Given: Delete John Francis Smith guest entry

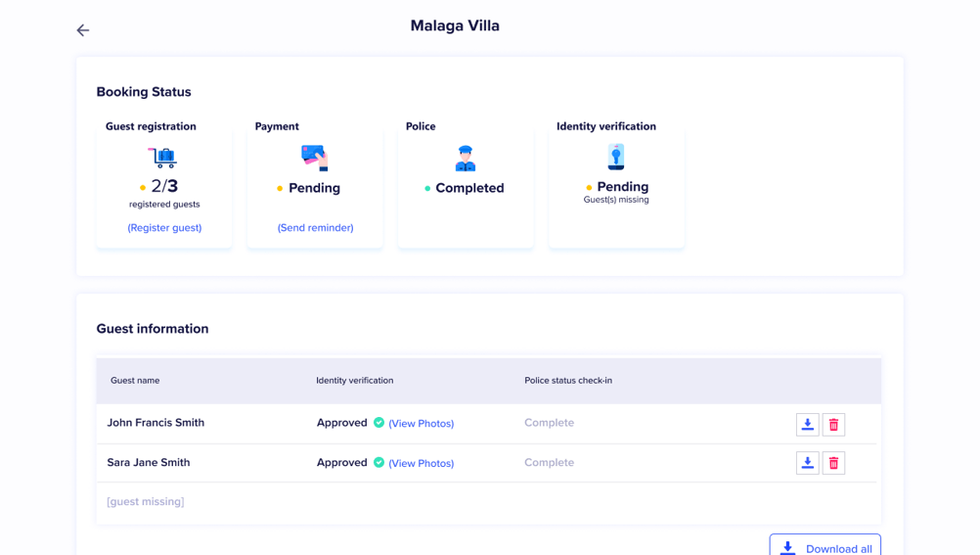Looking at the screenshot, I should tap(833, 424).
